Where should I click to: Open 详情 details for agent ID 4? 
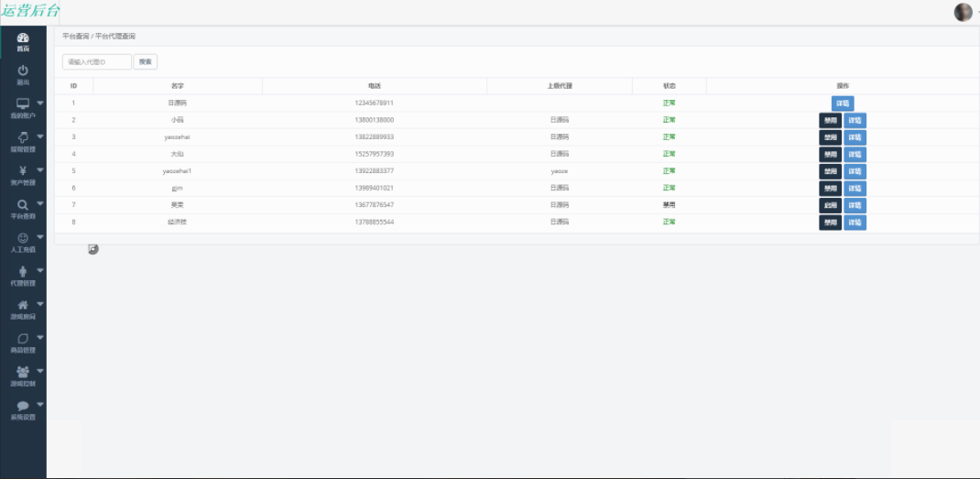855,155
